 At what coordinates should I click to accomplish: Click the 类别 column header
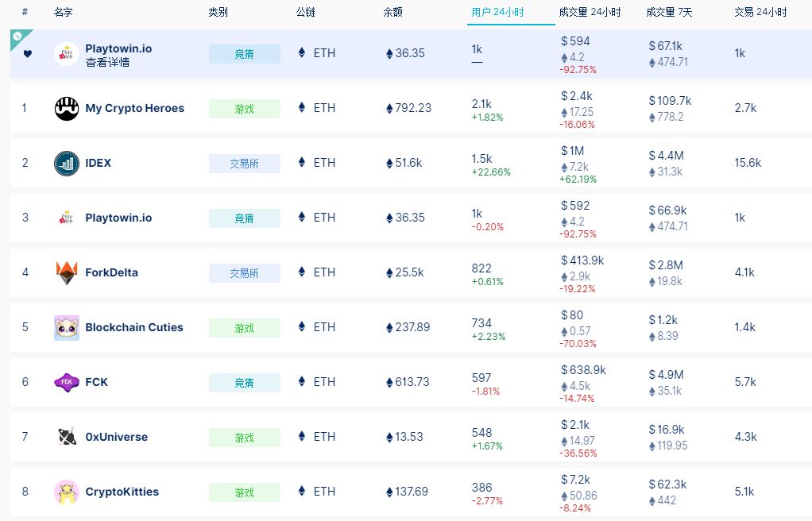coord(218,12)
